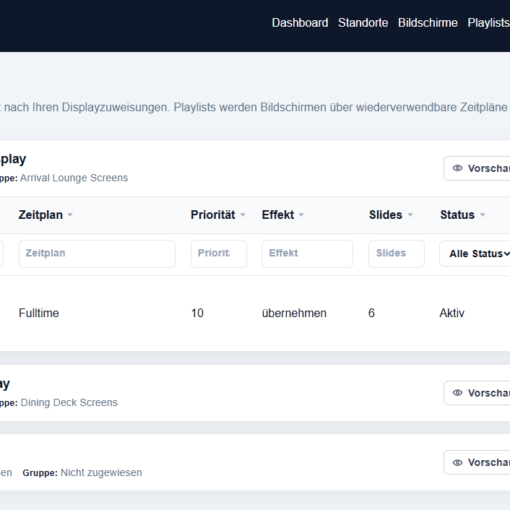
Task: Click Vorschau for Arrival Lounge Screens
Action: (477, 168)
